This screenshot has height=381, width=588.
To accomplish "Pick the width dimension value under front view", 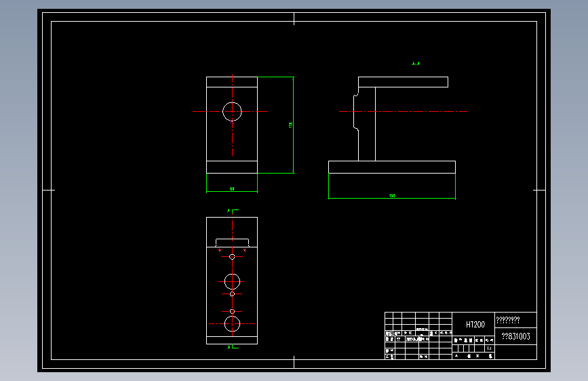I will pyautogui.click(x=232, y=189).
